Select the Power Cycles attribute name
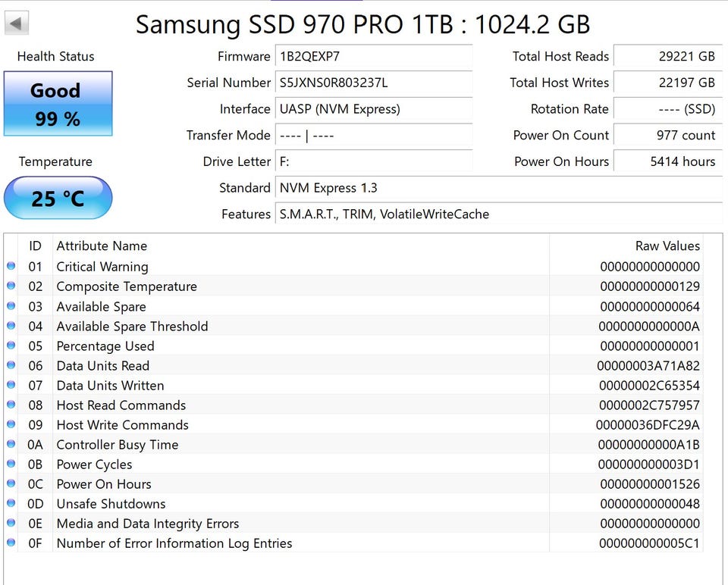Screen dimensions: 728x585 tap(94, 465)
